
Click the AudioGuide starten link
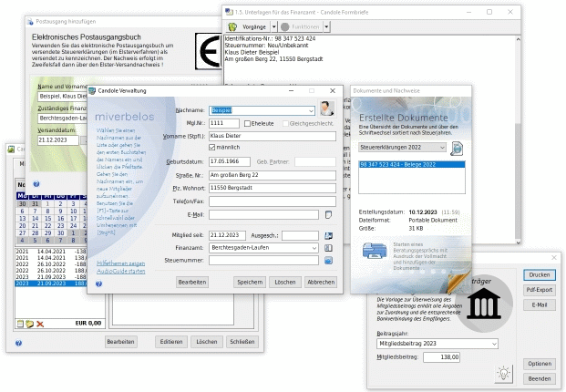121,269
